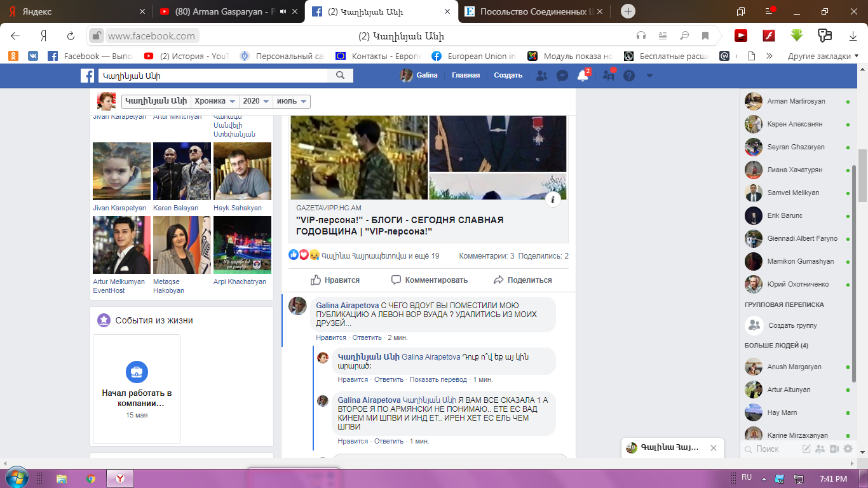Image resolution: width=868 pixels, height=488 pixels.
Task: Open the июль month dropdown
Action: [292, 101]
